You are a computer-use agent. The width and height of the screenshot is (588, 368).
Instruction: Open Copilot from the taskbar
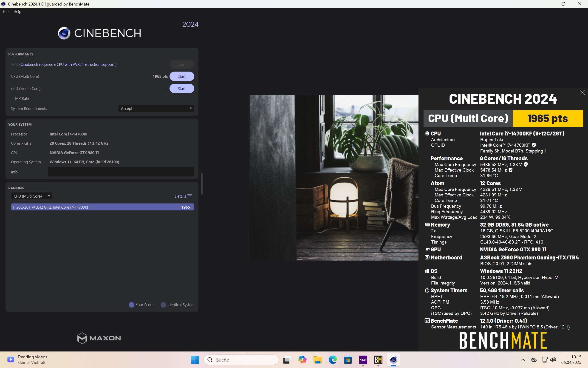tap(302, 360)
